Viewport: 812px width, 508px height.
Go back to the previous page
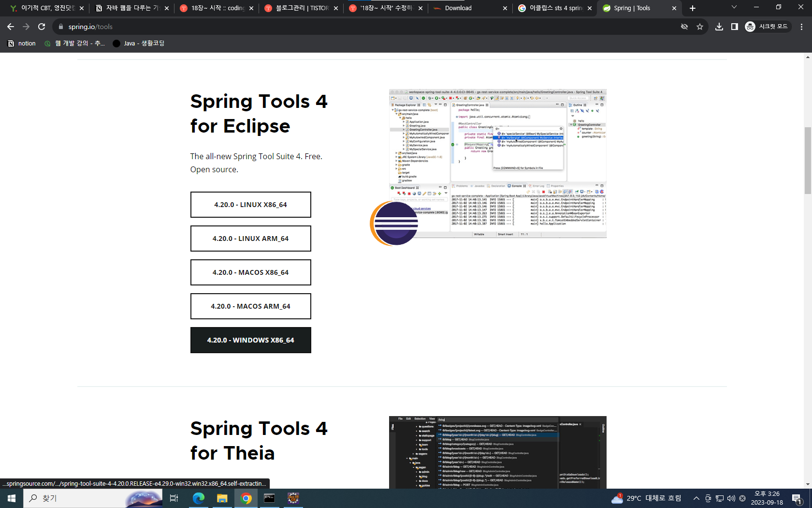tap(11, 27)
